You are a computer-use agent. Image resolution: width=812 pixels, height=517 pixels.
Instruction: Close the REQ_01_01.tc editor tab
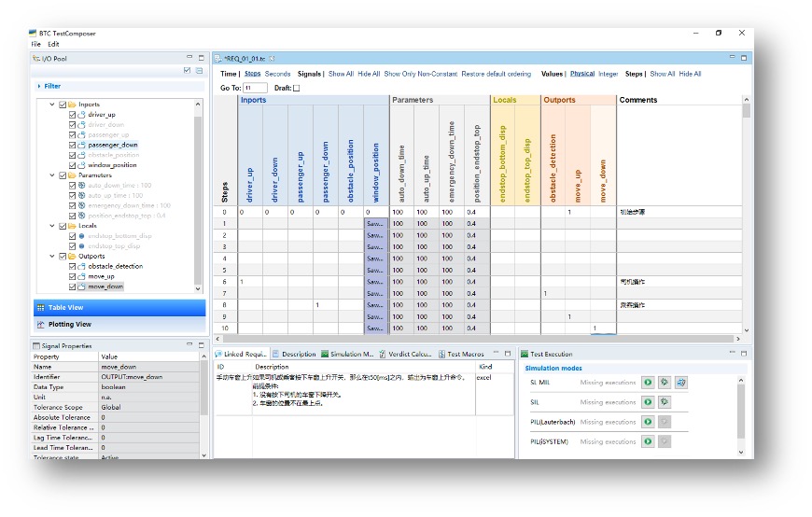[x=272, y=59]
